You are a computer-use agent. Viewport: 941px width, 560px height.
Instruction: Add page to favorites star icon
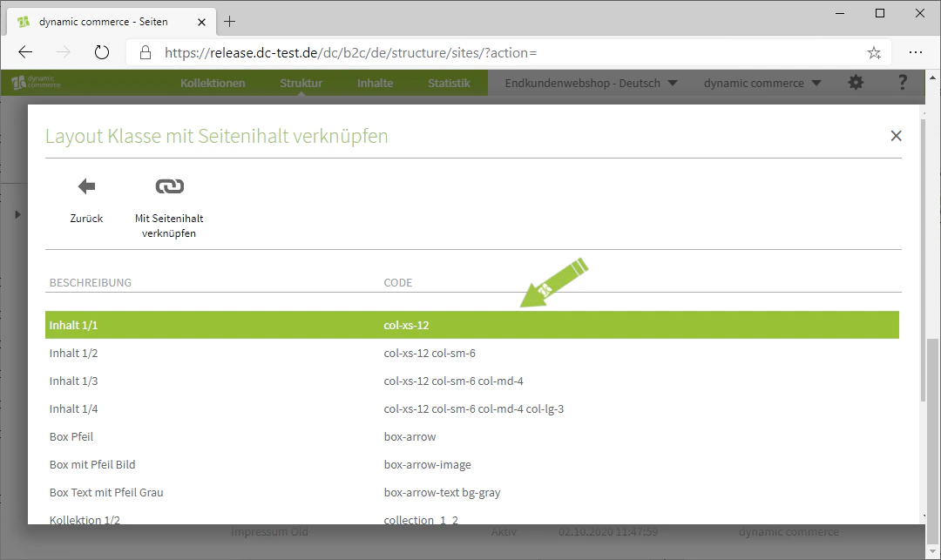coord(874,53)
